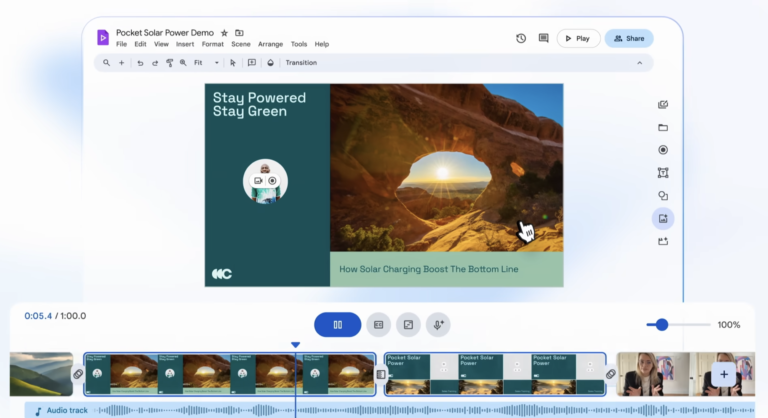Open the shapes icon in the right sidebar

[663, 196]
